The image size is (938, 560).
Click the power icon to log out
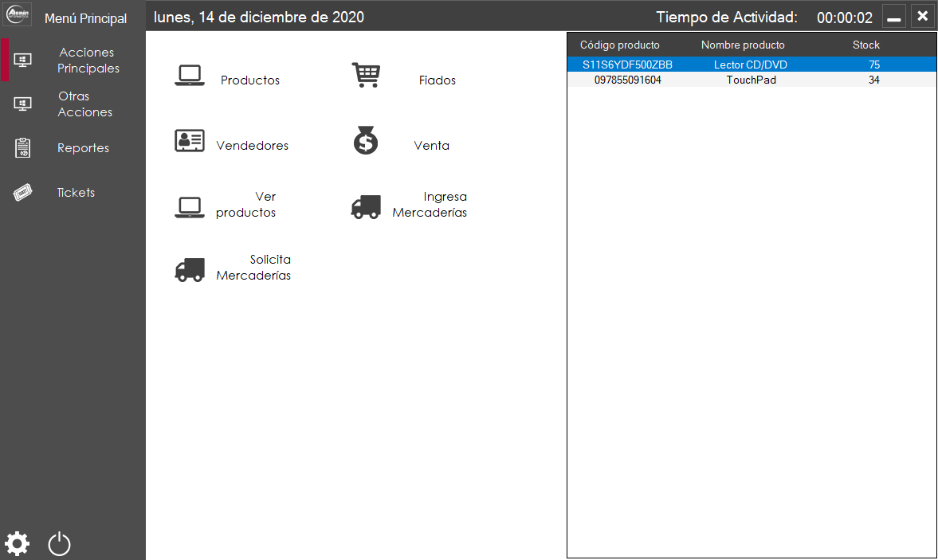tap(60, 544)
